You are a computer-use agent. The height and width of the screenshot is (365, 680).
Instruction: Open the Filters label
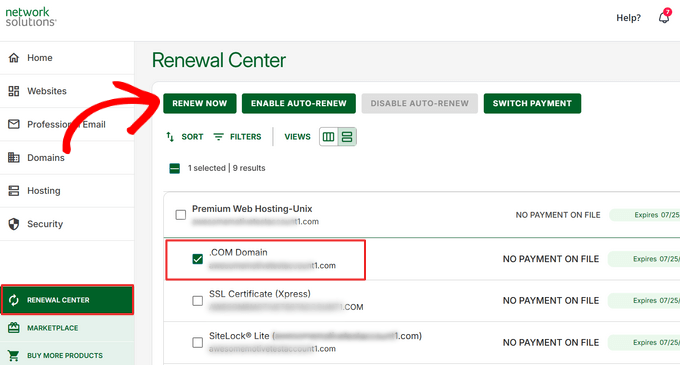tap(245, 137)
